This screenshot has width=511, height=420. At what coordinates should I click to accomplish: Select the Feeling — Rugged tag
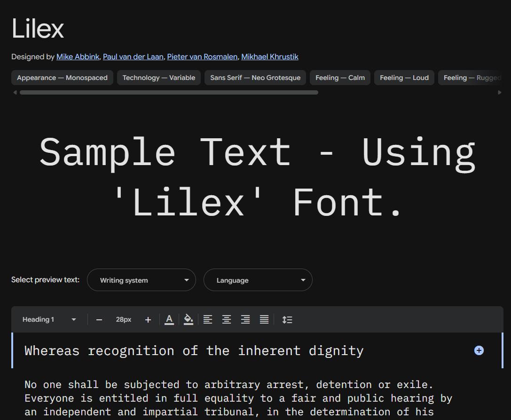(470, 78)
